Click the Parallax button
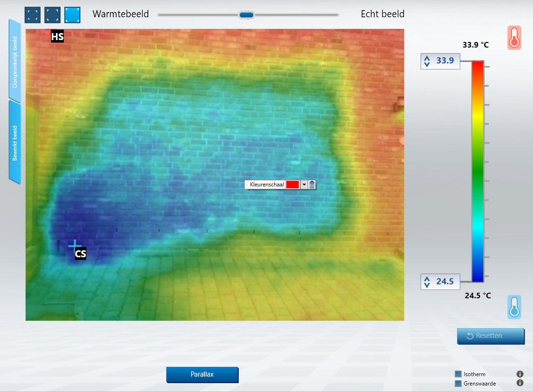 click(x=202, y=374)
